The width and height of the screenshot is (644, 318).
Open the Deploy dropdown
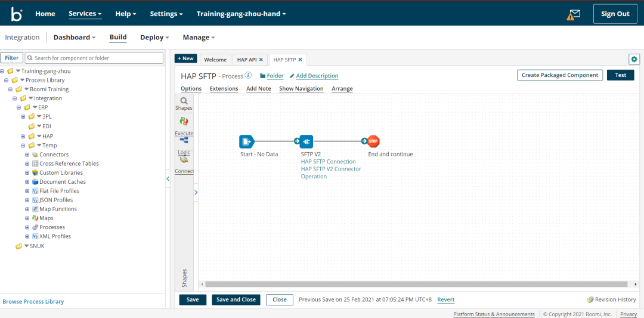pyautogui.click(x=155, y=38)
